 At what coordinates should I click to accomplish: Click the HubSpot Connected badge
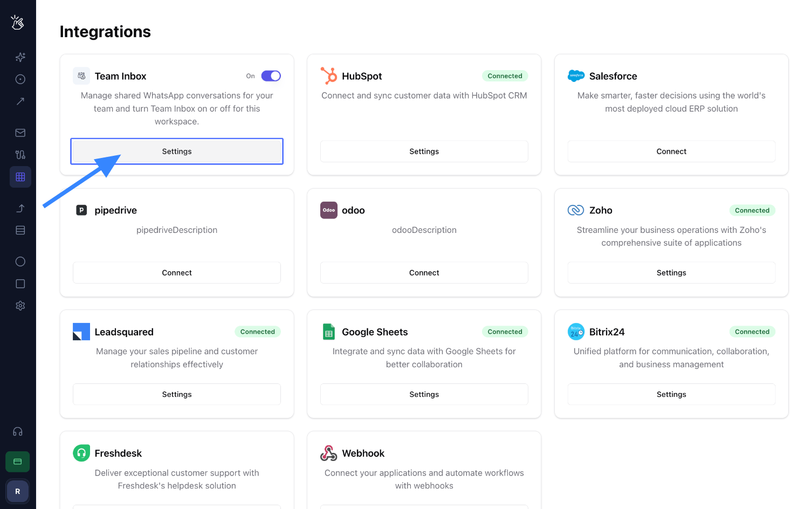(x=505, y=76)
